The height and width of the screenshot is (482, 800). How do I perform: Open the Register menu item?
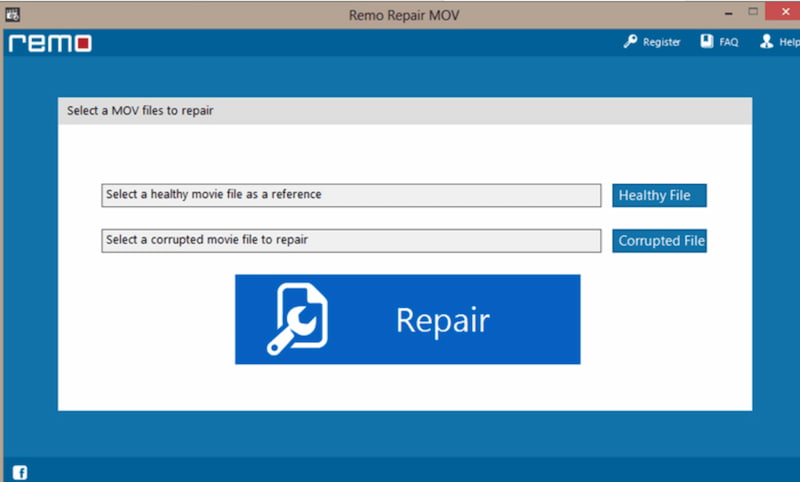[662, 42]
